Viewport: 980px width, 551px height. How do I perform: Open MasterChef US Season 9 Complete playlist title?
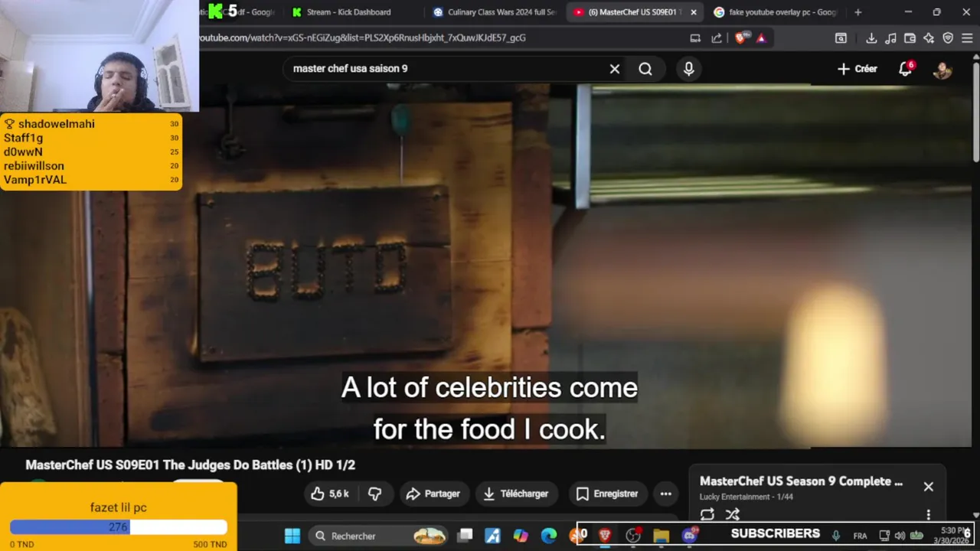tap(801, 481)
